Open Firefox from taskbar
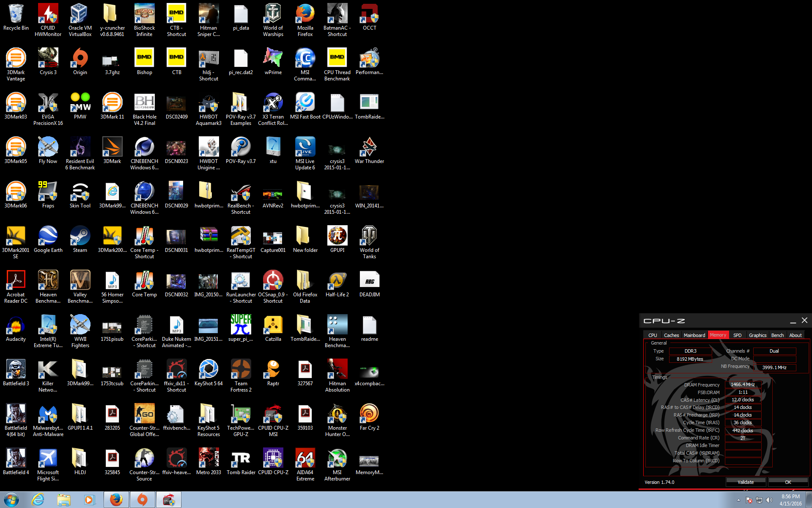Viewport: 812px width, 508px height. 116,500
